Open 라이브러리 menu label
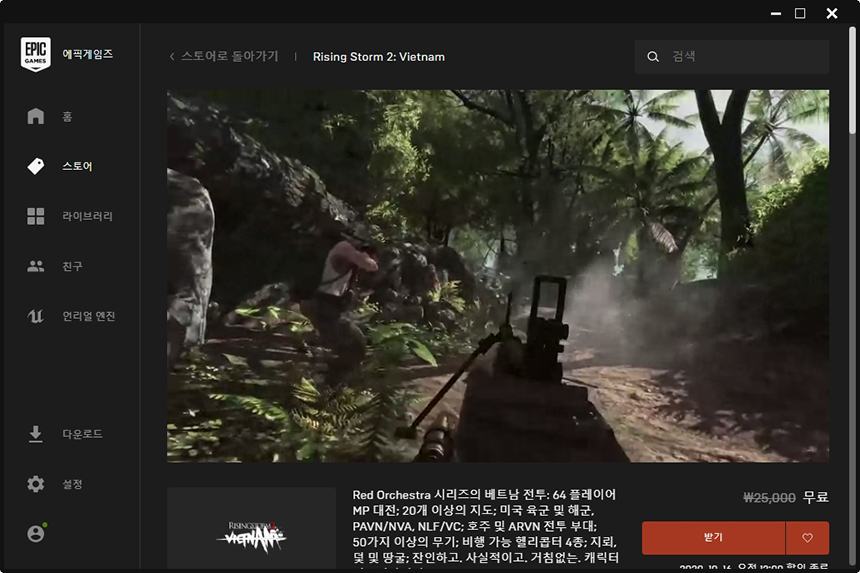Image resolution: width=860 pixels, height=573 pixels. (x=87, y=216)
